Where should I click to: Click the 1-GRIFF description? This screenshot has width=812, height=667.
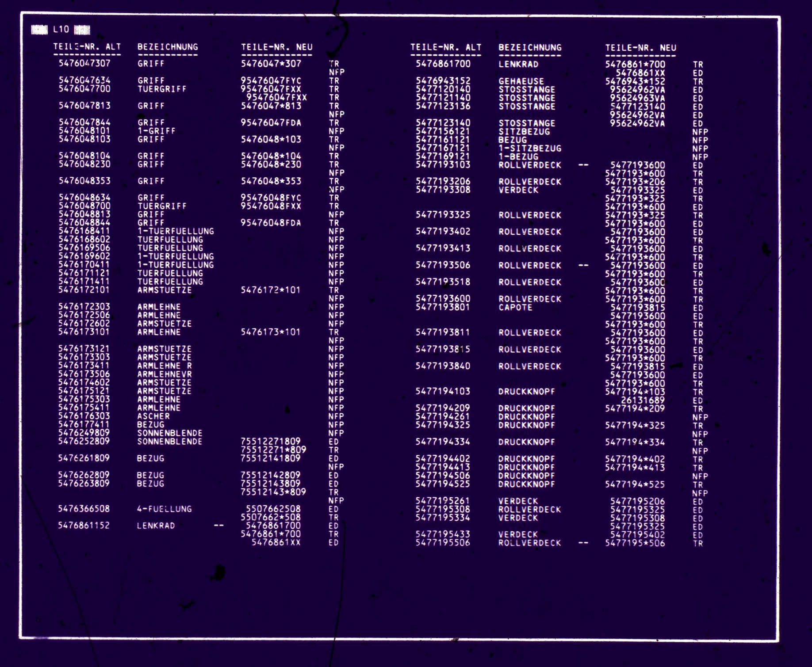(157, 131)
